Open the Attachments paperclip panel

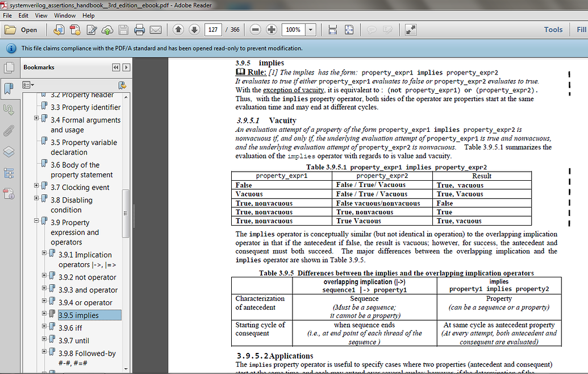coord(9,131)
